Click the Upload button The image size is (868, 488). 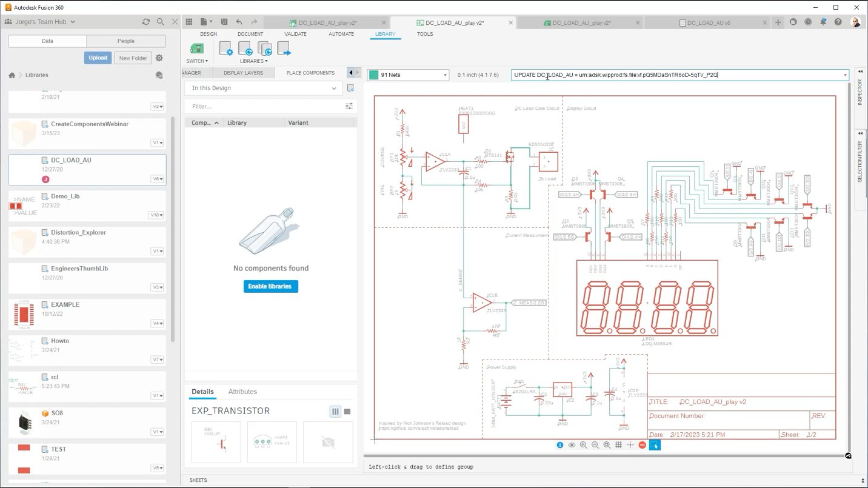tap(98, 58)
